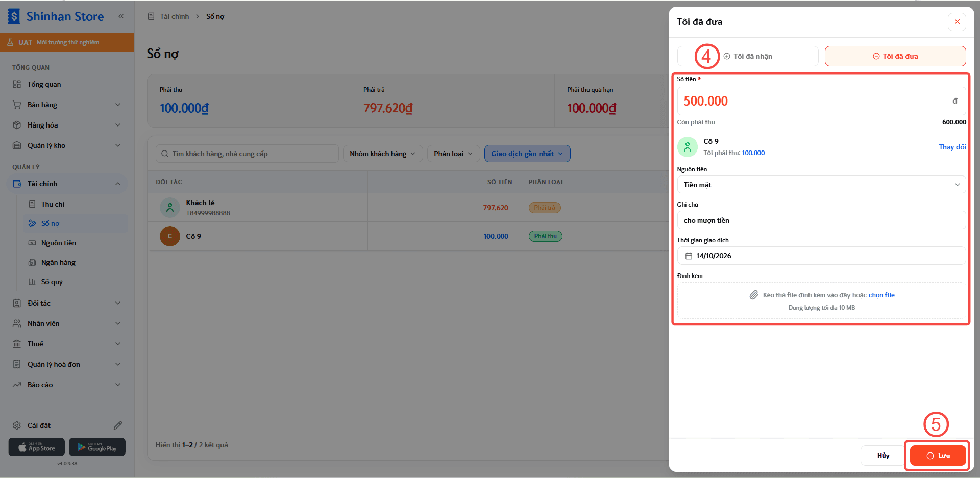Click the App Store download badge

[37, 447]
